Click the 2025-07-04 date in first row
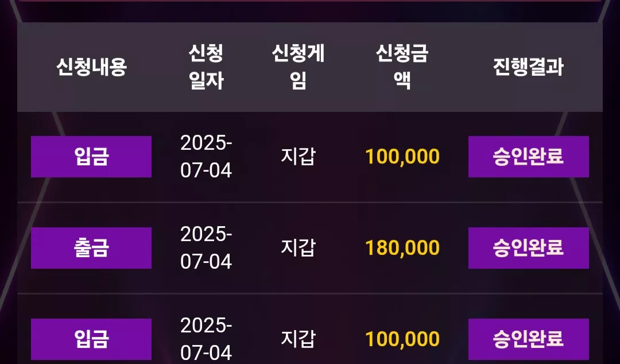Image resolution: width=620 pixels, height=364 pixels. (x=206, y=157)
